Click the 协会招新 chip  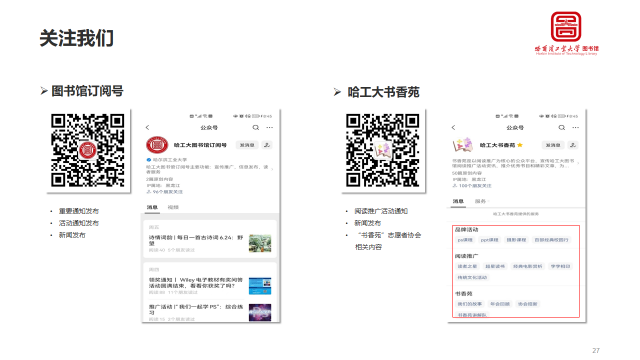coord(528,304)
